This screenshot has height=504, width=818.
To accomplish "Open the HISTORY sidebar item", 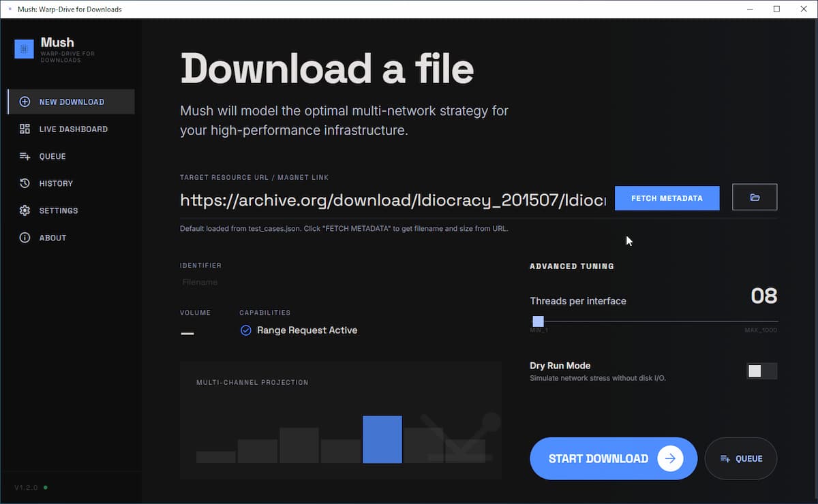I will 72,183.
